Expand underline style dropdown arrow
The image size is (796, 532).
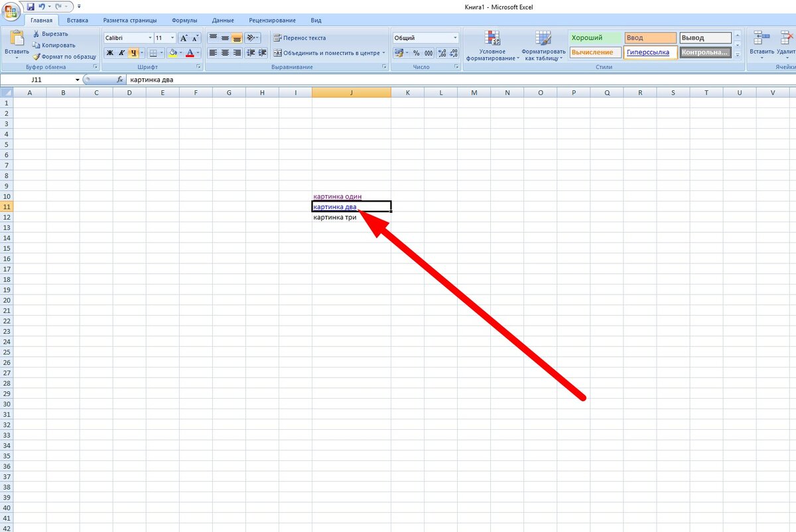tap(142, 53)
